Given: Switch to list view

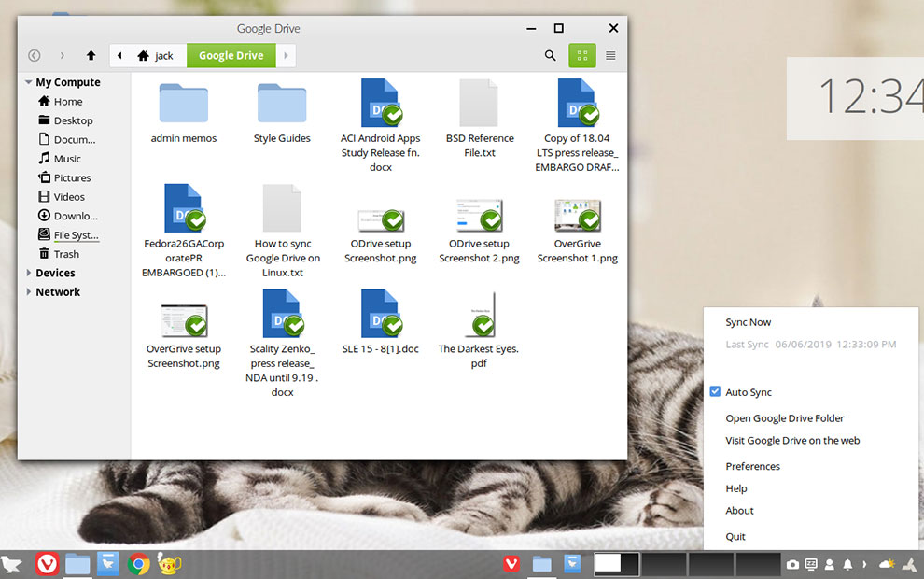Looking at the screenshot, I should (610, 55).
